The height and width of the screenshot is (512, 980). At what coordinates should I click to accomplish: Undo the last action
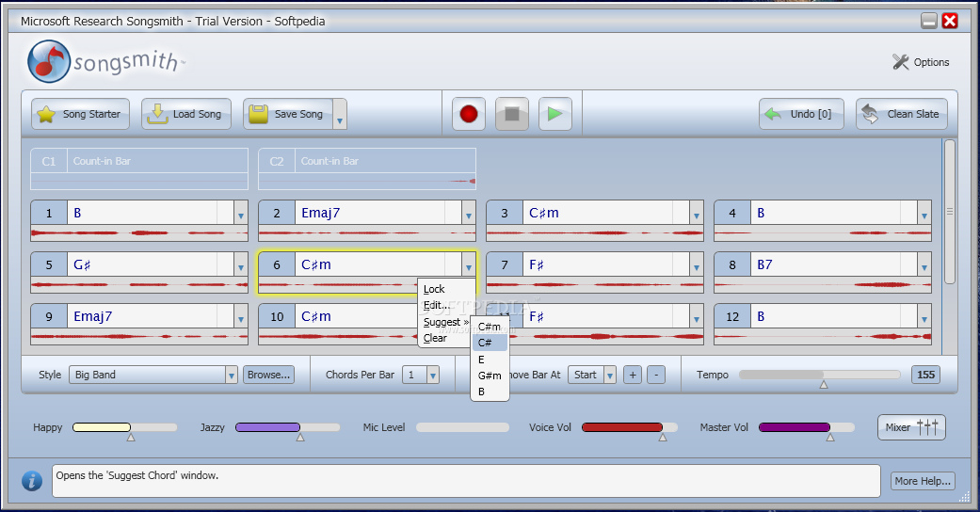(x=801, y=115)
